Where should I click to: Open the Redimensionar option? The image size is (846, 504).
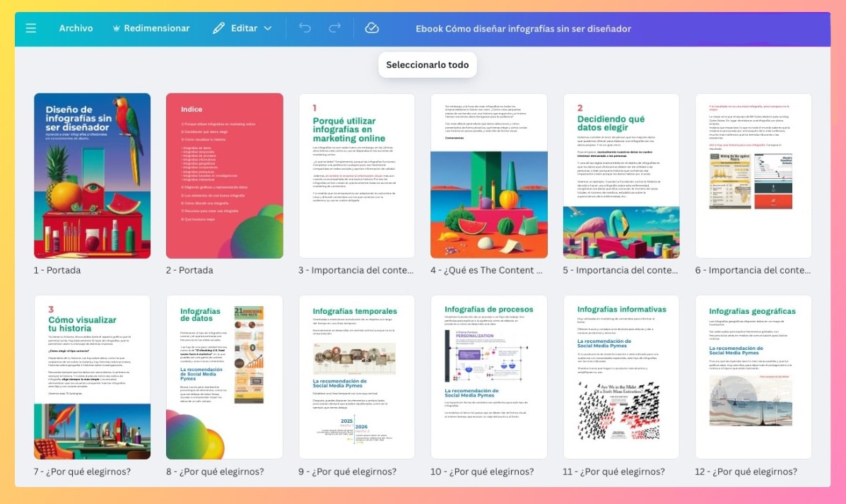point(157,28)
